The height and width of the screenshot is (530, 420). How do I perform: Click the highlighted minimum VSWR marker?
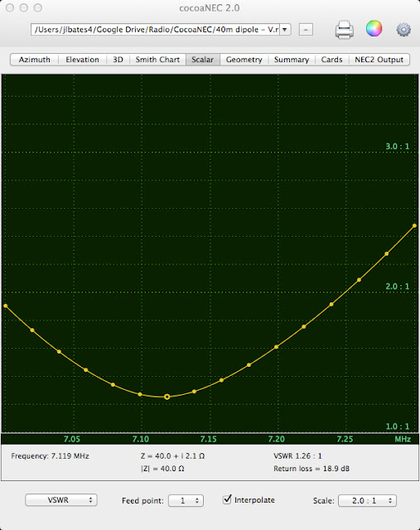(x=167, y=397)
